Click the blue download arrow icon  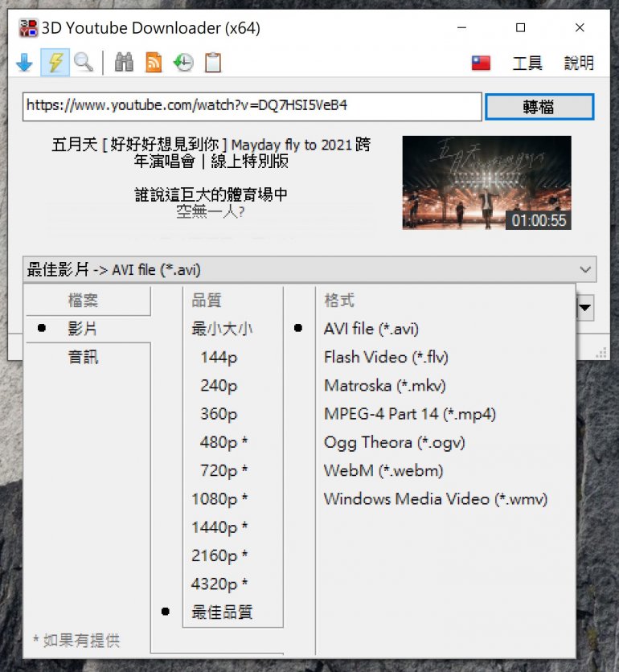(x=25, y=63)
